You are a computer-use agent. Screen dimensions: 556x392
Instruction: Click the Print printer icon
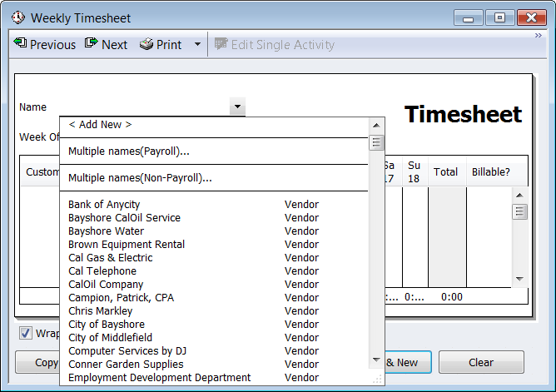tap(146, 44)
